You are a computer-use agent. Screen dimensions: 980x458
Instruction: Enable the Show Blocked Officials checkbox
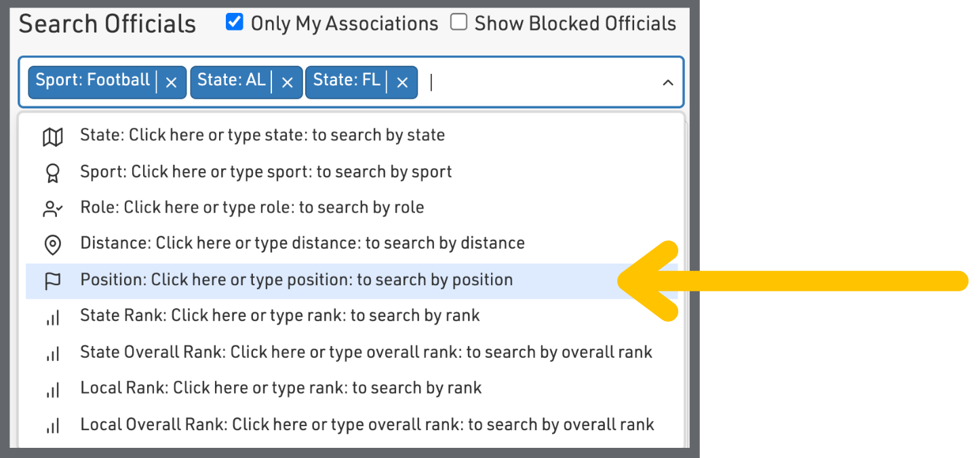click(x=459, y=23)
